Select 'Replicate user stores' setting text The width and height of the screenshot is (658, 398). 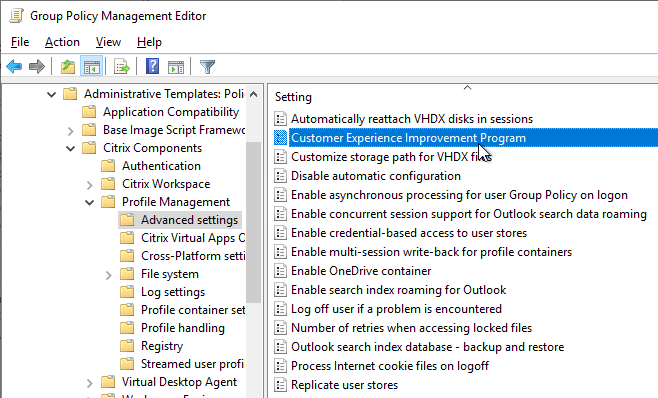click(344, 385)
